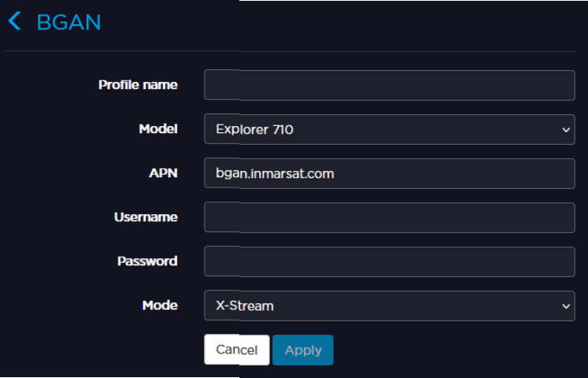This screenshot has width=588, height=378.
Task: Click the Profile name label
Action: tap(138, 85)
